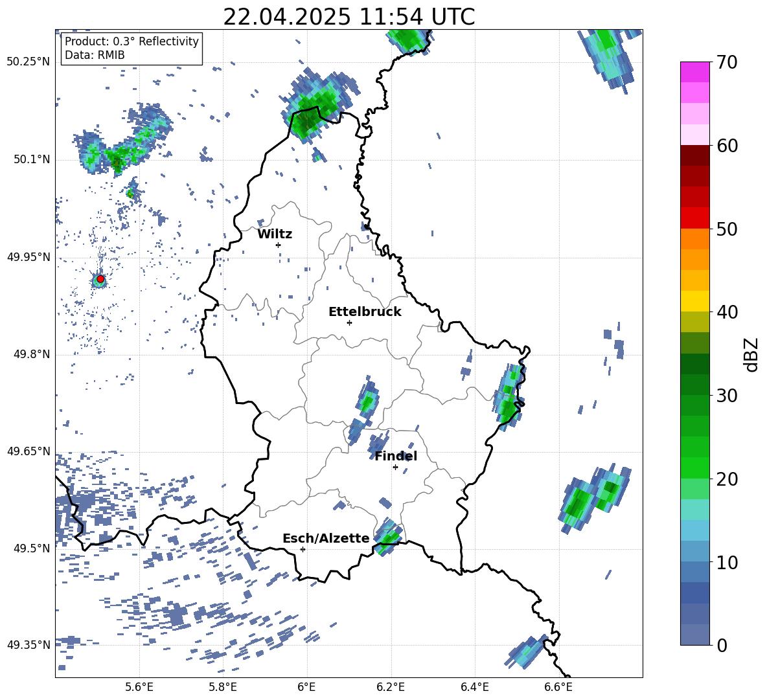Click the red radar location dot
Screen dimensions: 767x700
[100, 279]
